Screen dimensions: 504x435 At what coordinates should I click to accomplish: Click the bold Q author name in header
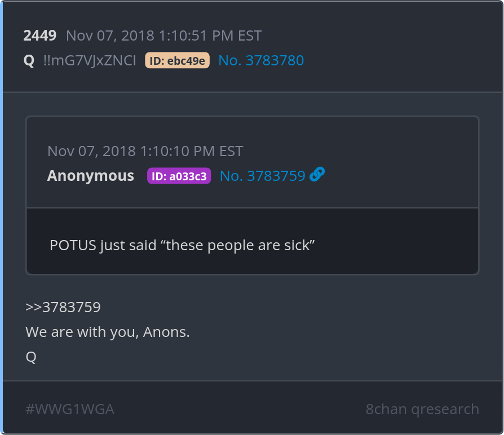[x=29, y=61]
